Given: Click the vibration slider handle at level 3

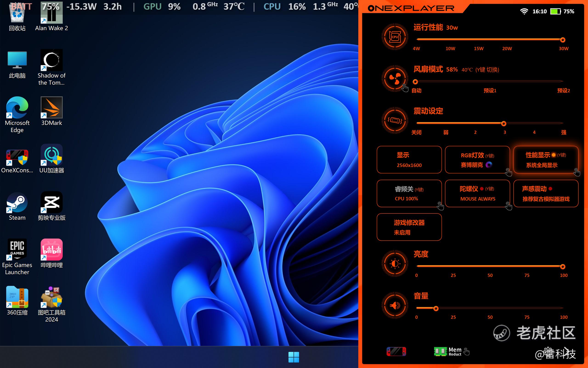Looking at the screenshot, I should [x=504, y=124].
